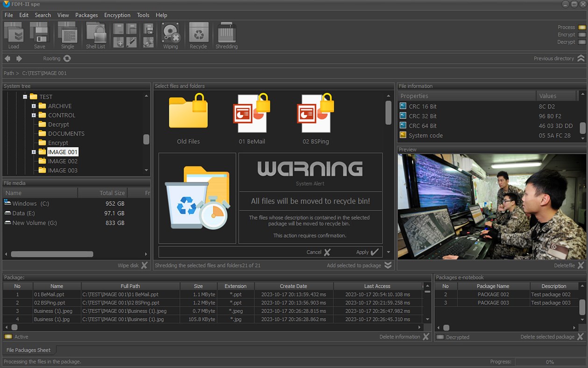The image size is (588, 368).
Task: Select the Single mode toolbar icon
Action: coord(68,33)
